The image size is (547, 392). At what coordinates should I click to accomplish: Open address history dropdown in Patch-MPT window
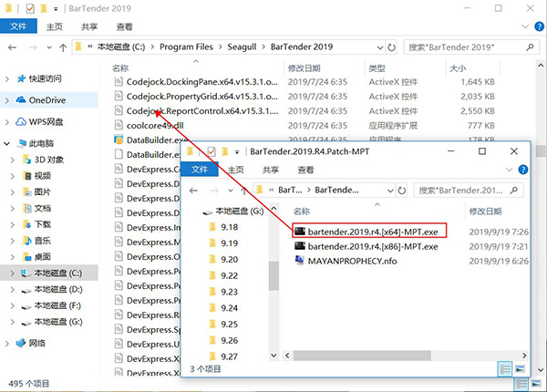coord(390,191)
